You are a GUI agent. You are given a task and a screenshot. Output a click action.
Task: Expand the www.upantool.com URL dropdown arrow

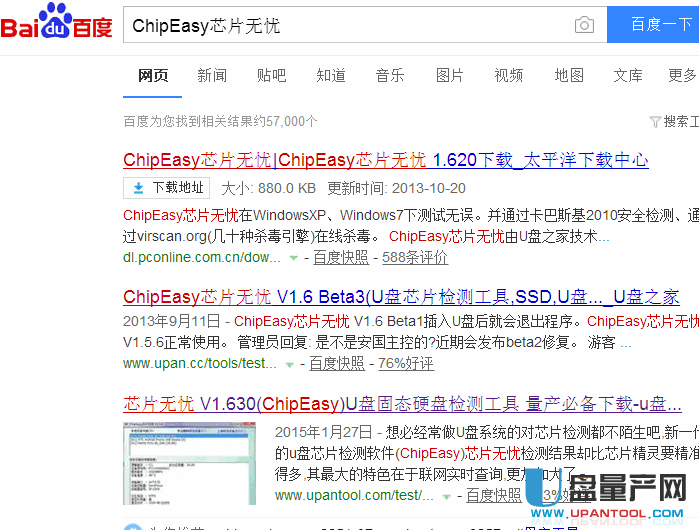click(446, 497)
